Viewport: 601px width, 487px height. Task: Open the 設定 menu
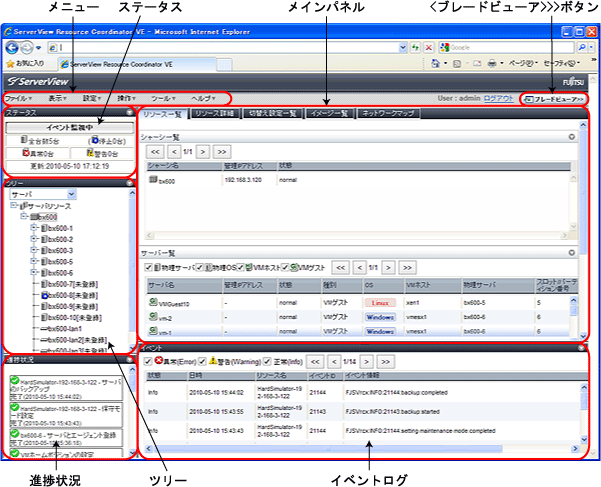point(92,99)
